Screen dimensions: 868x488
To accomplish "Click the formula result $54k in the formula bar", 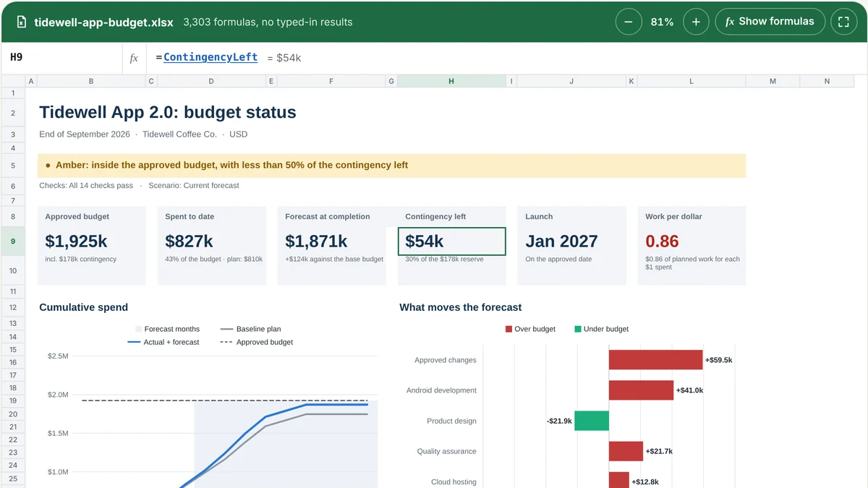I will pyautogui.click(x=284, y=58).
